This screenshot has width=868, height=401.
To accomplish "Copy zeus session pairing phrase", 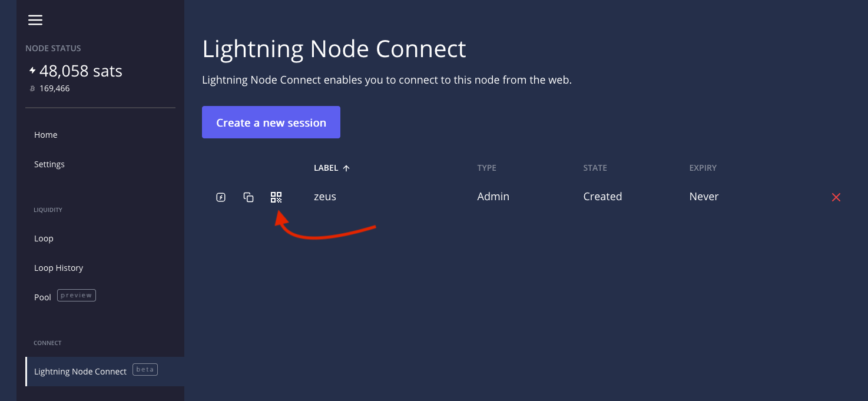I will tap(249, 197).
